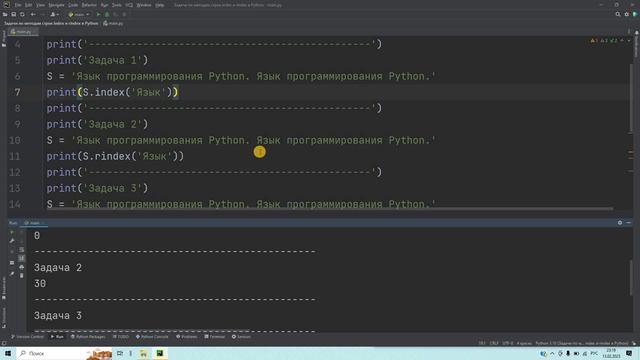Open PyCharm from the Windows taskbar

[x=160, y=353]
